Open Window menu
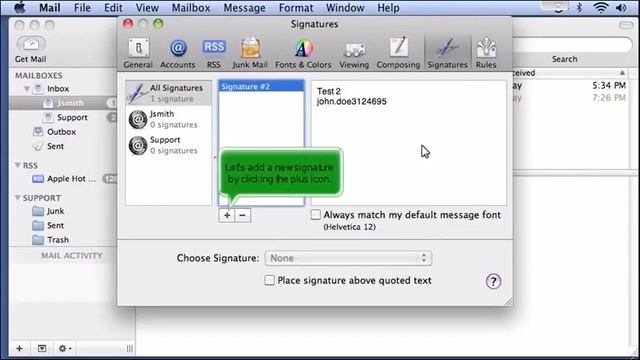This screenshot has width=640, height=360. (345, 8)
